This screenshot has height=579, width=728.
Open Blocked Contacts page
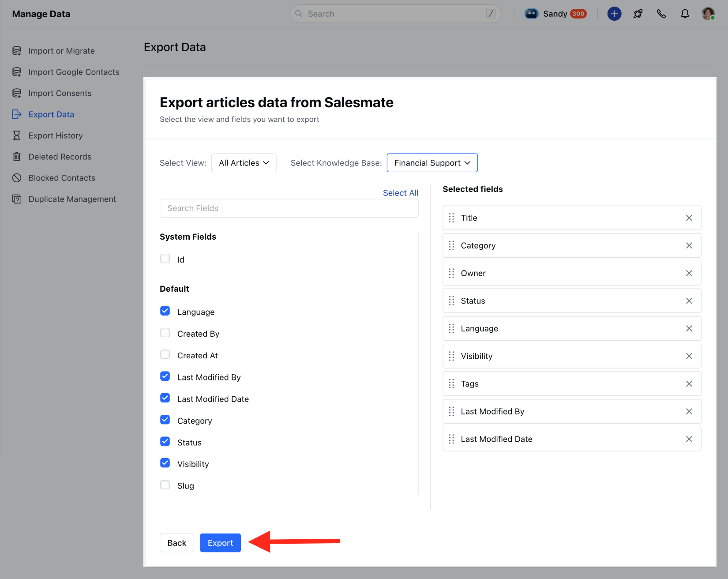click(62, 178)
